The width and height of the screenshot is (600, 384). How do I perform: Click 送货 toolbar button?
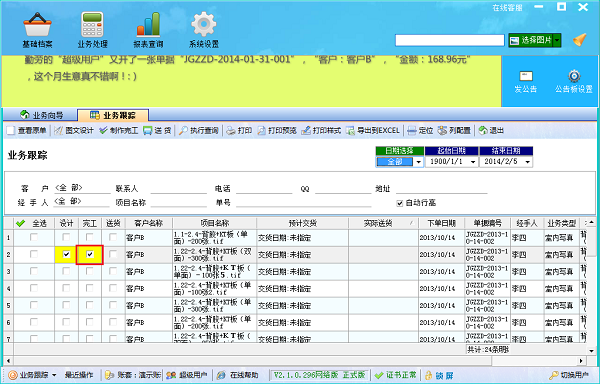click(x=157, y=130)
